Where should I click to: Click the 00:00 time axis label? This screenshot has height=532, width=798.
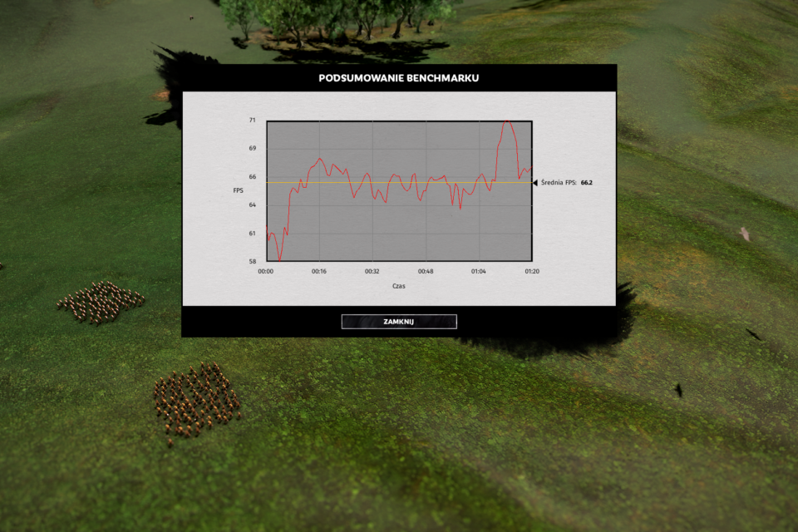[266, 272]
